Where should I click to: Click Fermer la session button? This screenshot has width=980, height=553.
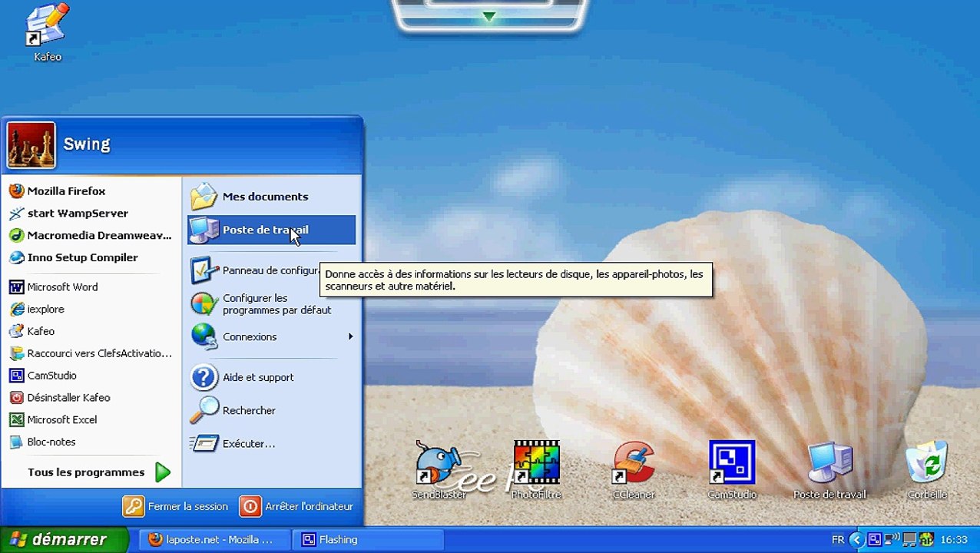pos(176,507)
